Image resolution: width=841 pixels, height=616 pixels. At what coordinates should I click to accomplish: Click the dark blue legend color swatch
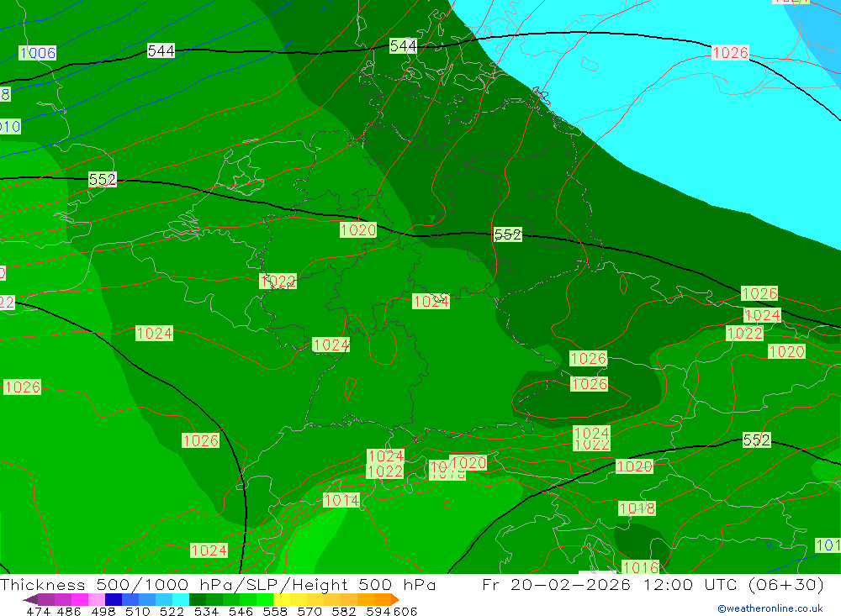point(114,599)
